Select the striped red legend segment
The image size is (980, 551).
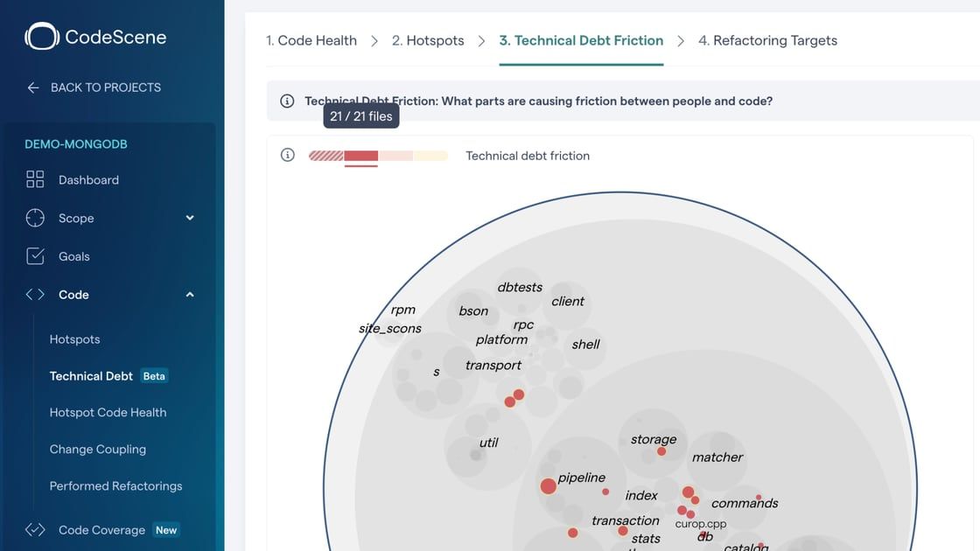pyautogui.click(x=326, y=156)
